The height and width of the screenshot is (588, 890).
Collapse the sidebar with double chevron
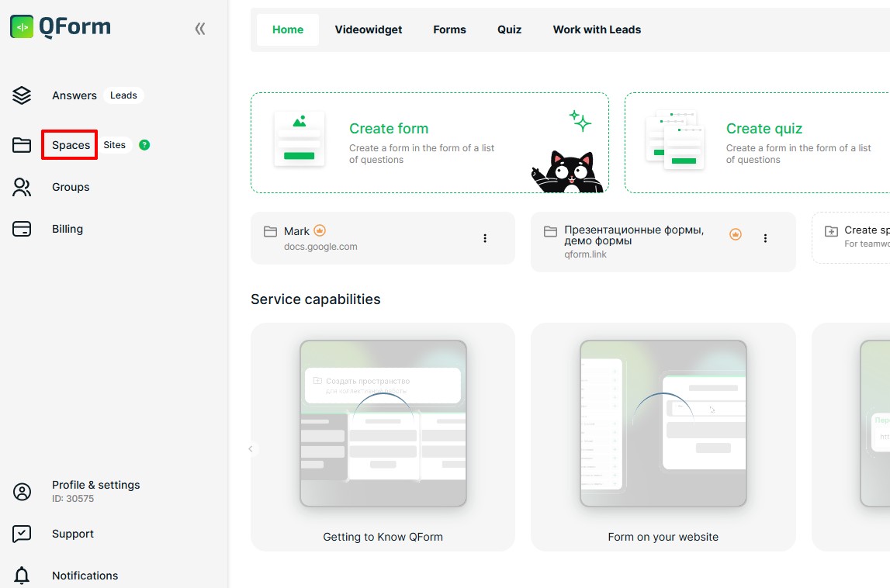[200, 29]
